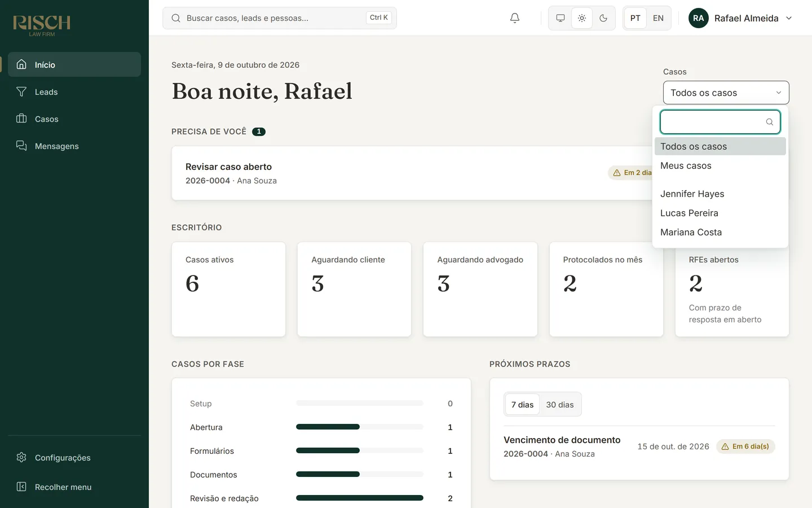Screen dimensions: 812x508
Task: Click the search magnifier icon in top bar
Action: [x=176, y=18]
